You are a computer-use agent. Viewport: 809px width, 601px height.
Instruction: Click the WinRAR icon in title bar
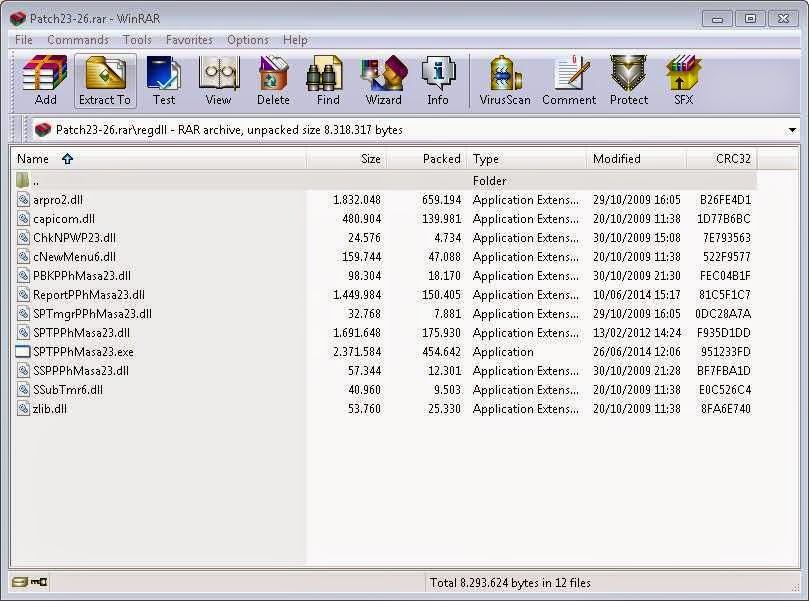(x=18, y=19)
